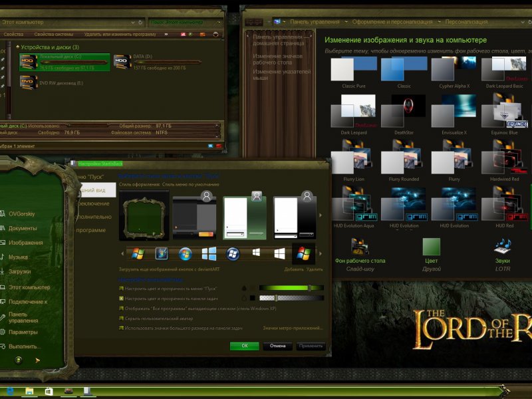Open the Explorer search box dropdown arrow
The height and width of the screenshot is (399, 532).
pos(219,23)
